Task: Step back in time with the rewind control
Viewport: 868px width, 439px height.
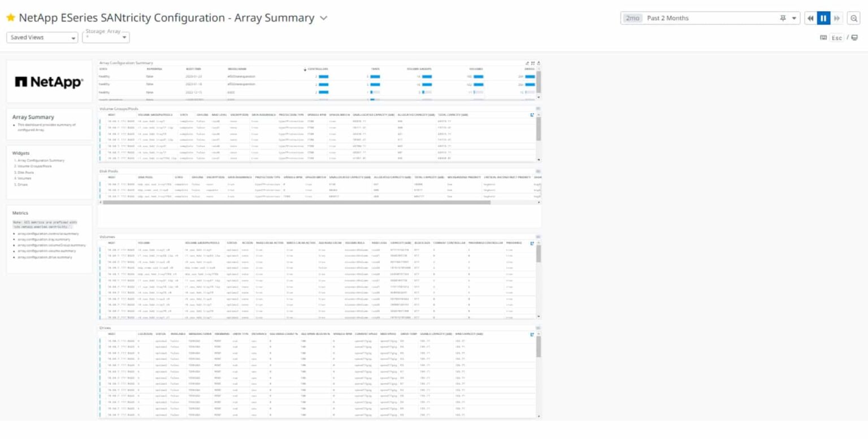Action: [810, 18]
